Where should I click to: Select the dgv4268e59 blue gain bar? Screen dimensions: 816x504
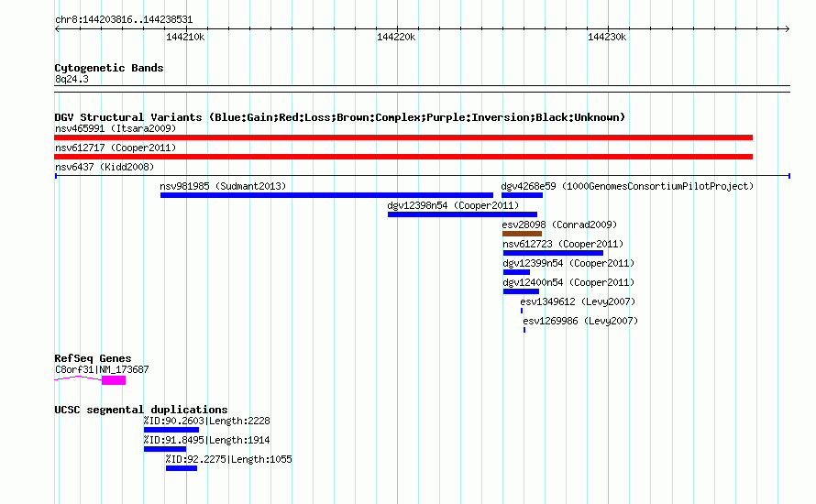(x=522, y=195)
